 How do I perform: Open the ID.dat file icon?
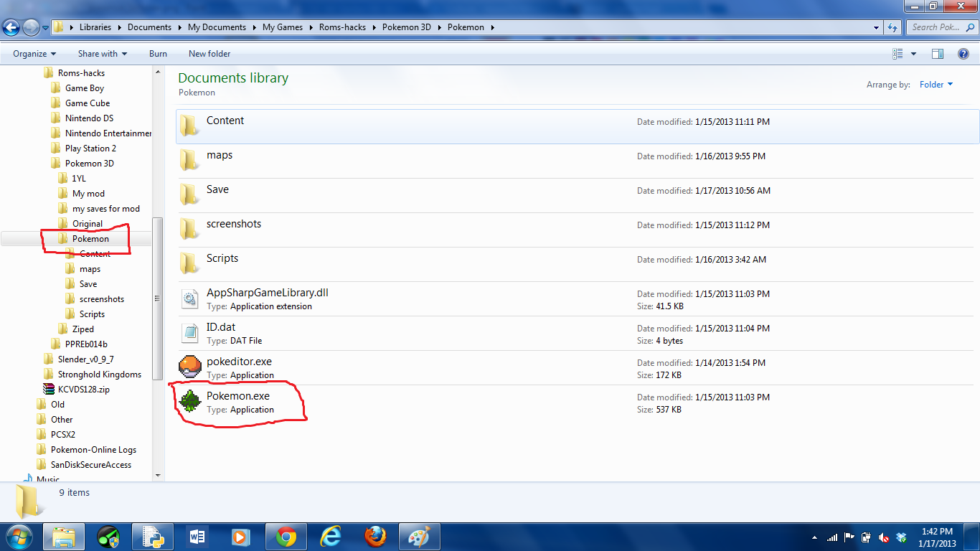[189, 332]
